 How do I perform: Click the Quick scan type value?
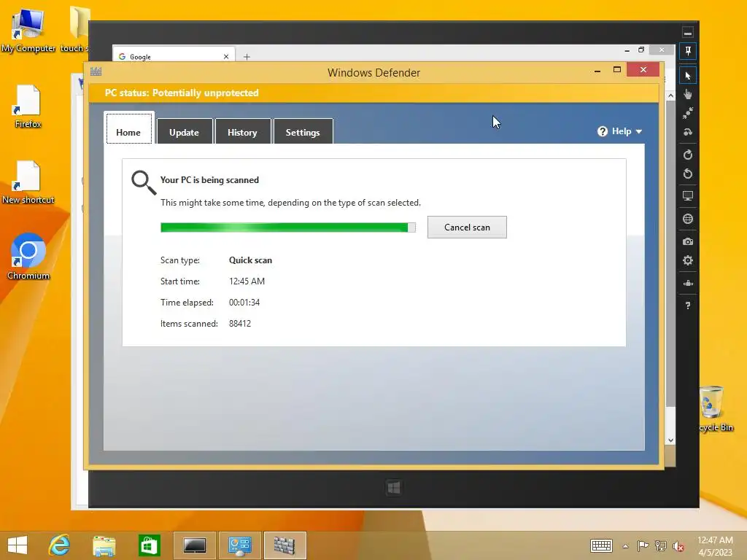(251, 260)
